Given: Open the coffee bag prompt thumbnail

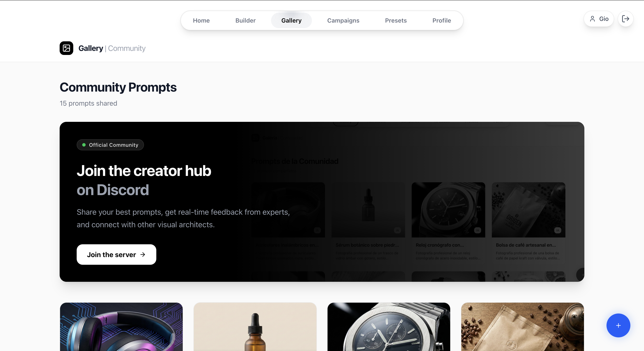Looking at the screenshot, I should pos(522,327).
